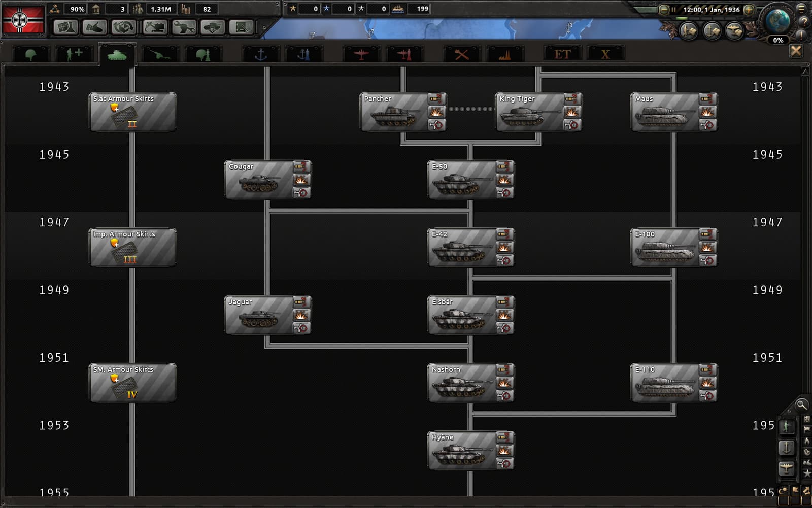Increase game speed with plus button

click(749, 9)
